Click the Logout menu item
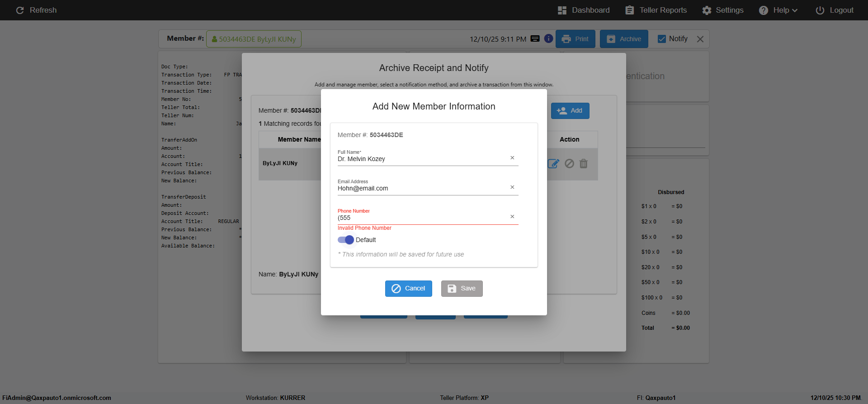This screenshot has width=868, height=404. point(835,10)
